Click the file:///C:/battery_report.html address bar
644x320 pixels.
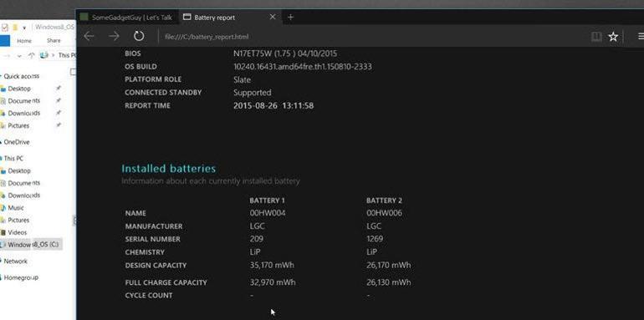point(207,37)
